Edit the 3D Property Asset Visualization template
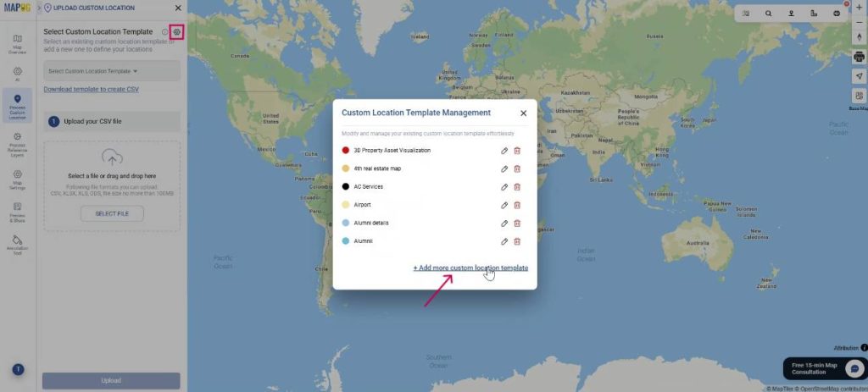Viewport: 868px width, 392px height. [504, 151]
